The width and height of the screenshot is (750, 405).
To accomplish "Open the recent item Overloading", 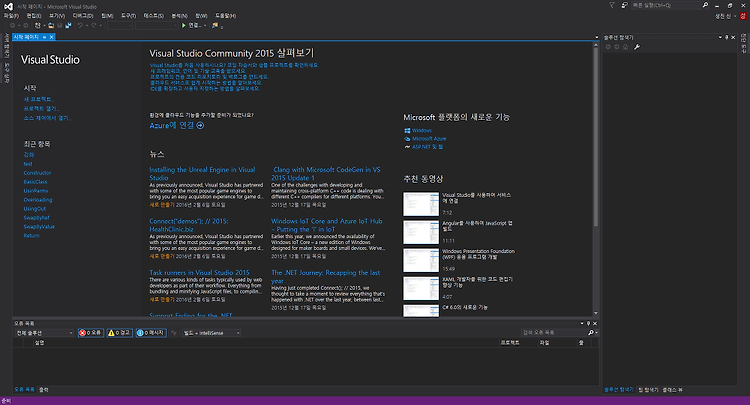I will click(x=38, y=200).
